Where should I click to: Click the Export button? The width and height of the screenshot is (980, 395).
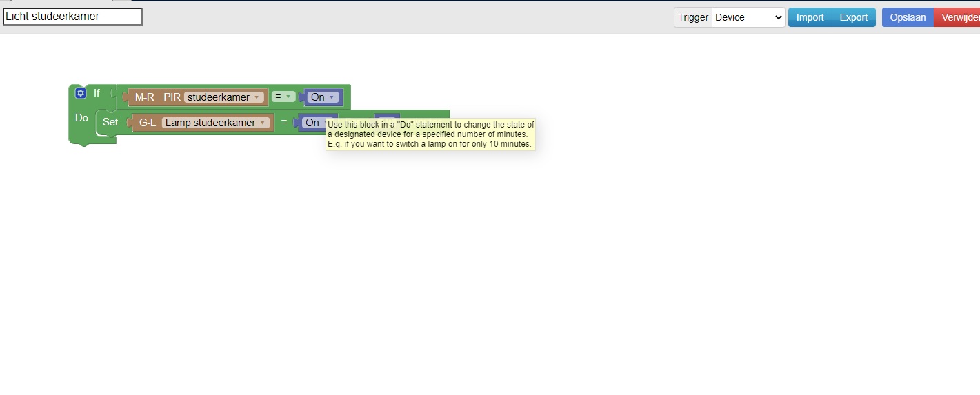pyautogui.click(x=853, y=17)
